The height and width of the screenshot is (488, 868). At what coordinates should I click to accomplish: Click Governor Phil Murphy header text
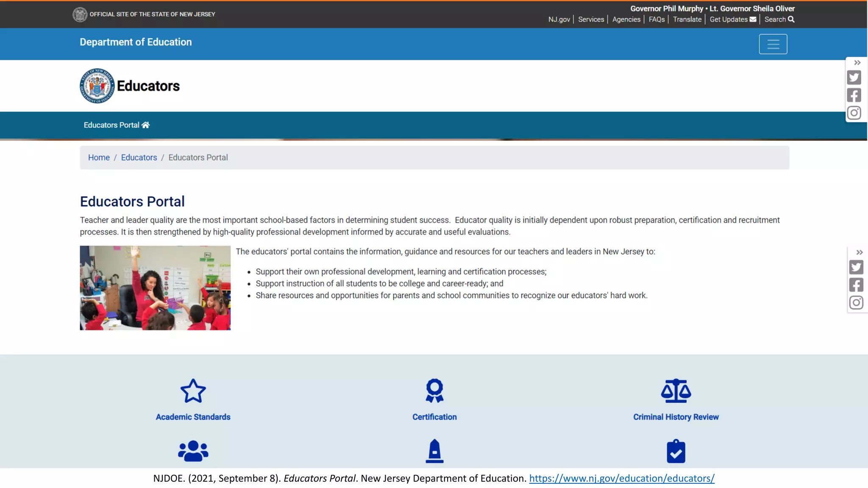(x=667, y=8)
